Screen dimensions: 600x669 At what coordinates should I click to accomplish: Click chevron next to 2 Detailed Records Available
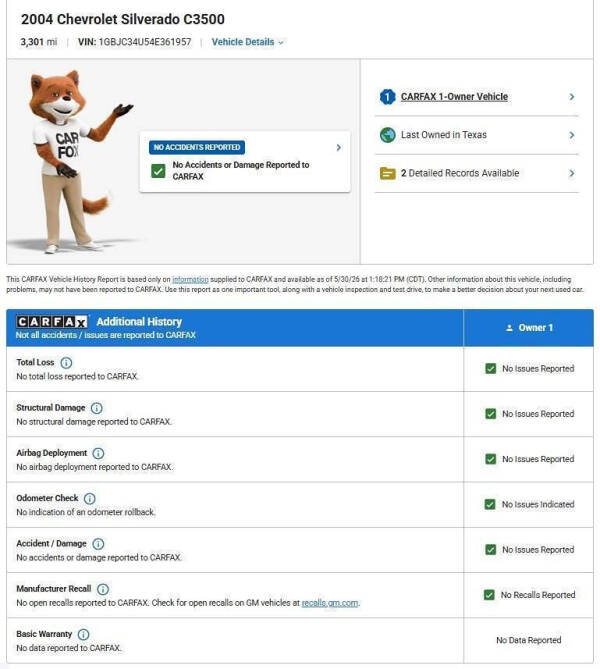572,173
